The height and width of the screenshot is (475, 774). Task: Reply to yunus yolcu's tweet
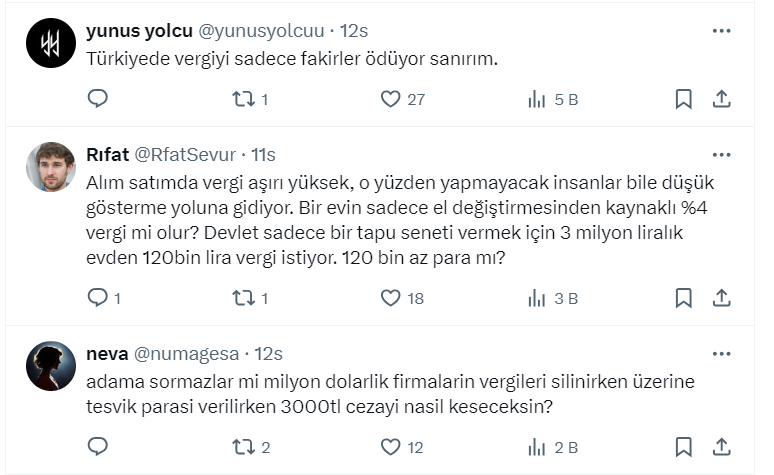(97, 98)
